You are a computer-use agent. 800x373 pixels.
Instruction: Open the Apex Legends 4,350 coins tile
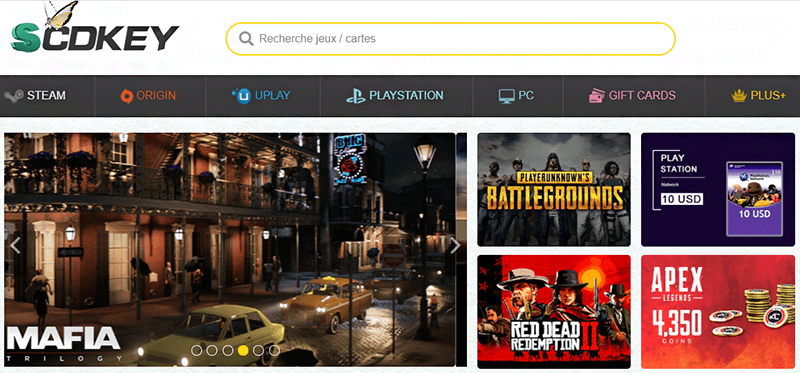(x=718, y=312)
